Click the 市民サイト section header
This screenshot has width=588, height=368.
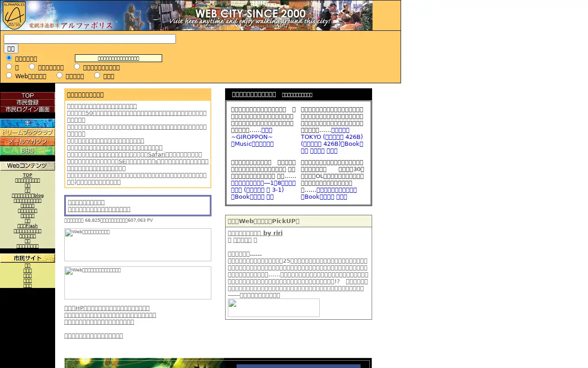pyautogui.click(x=28, y=258)
